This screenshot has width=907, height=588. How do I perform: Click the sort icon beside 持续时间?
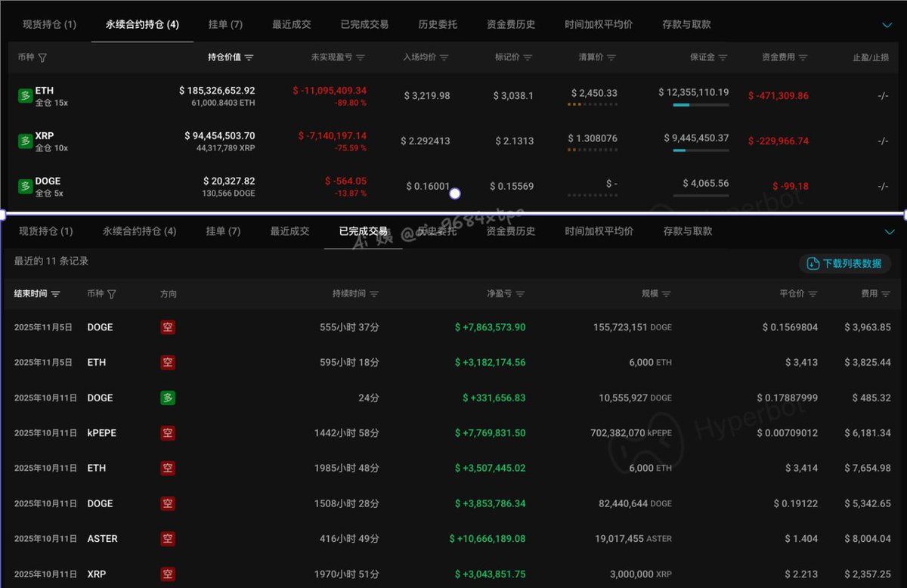[x=374, y=294]
